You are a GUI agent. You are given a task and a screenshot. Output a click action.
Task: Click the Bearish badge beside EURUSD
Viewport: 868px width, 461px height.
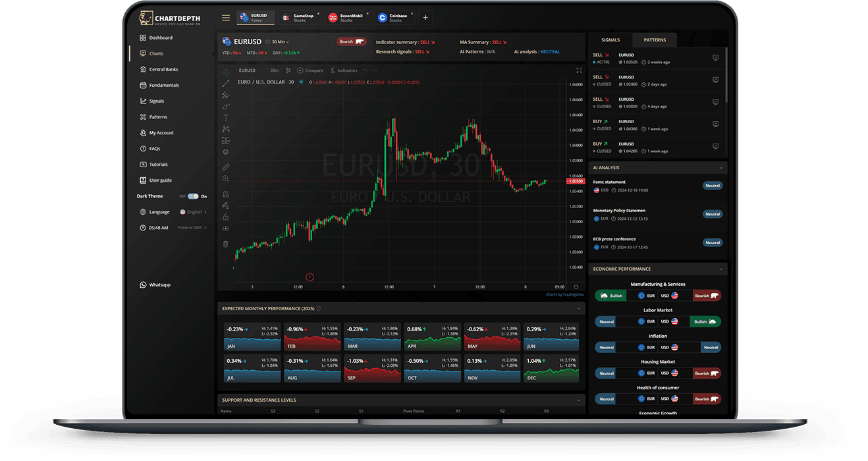click(x=352, y=41)
